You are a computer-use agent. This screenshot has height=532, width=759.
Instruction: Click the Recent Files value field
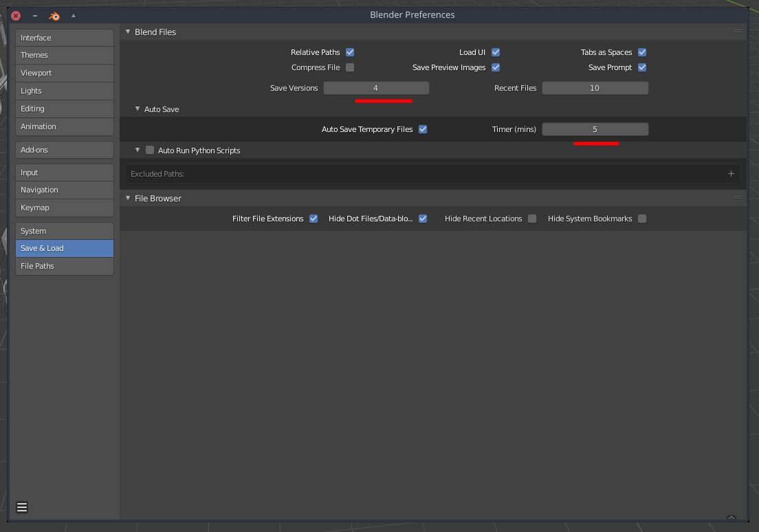tap(595, 88)
